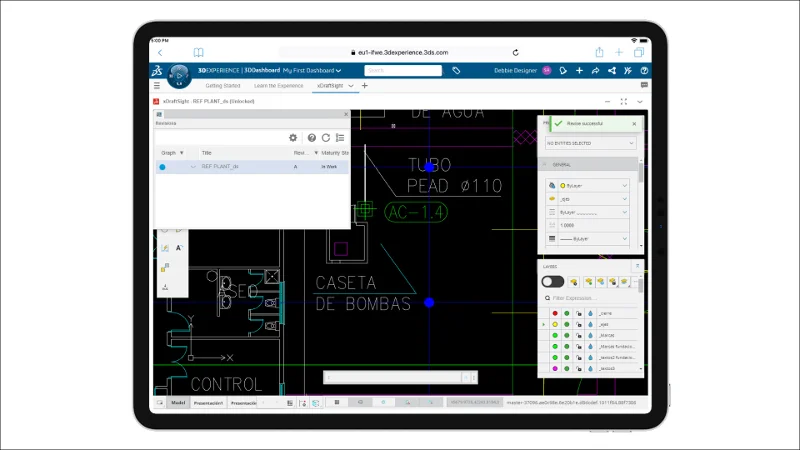This screenshot has width=800, height=450.
Task: Select the block insert tool icon
Action: (x=165, y=267)
